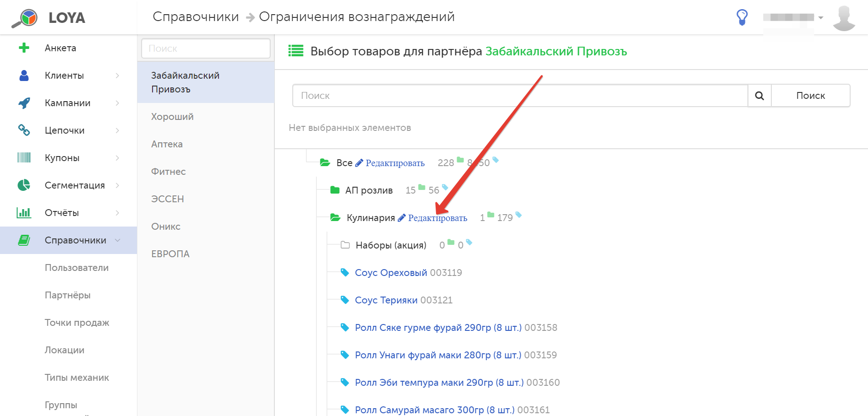Click the open folder icon next to Все
This screenshot has width=868, height=416.
[x=325, y=162]
